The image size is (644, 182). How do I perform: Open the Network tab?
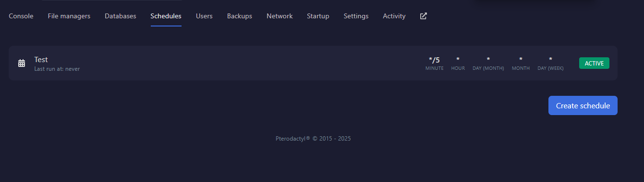click(279, 16)
